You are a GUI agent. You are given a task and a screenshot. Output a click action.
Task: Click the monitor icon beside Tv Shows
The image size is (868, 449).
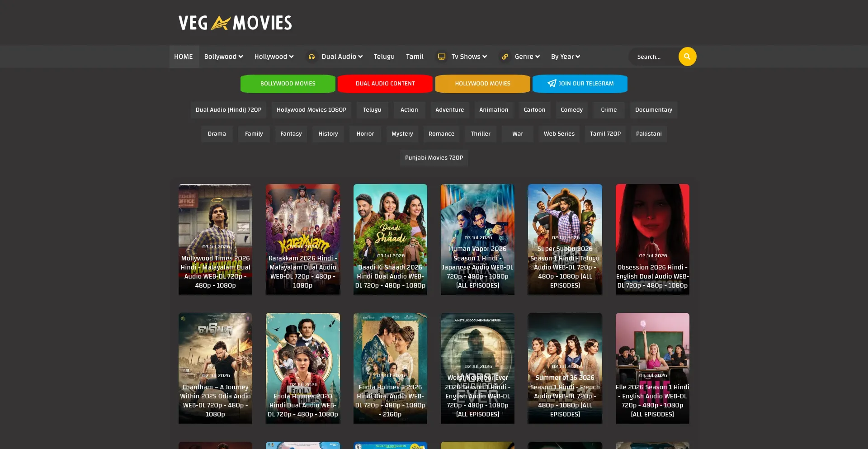(x=442, y=57)
